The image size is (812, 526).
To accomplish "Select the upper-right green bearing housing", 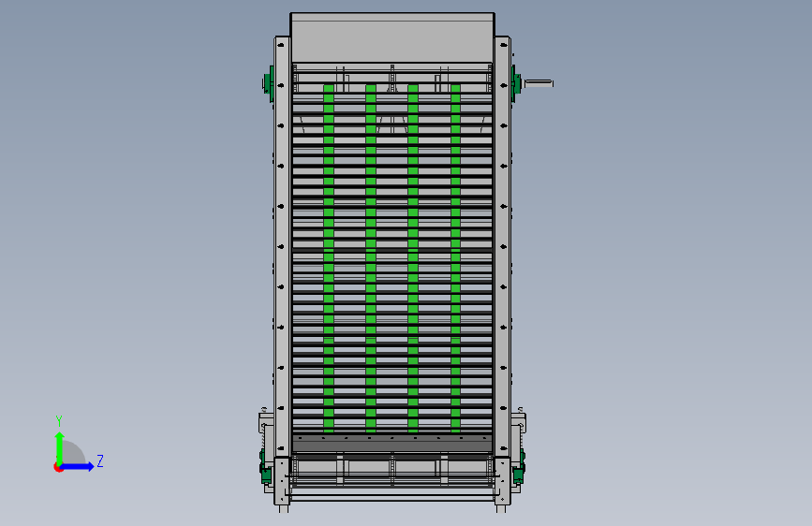I will 516,84.
